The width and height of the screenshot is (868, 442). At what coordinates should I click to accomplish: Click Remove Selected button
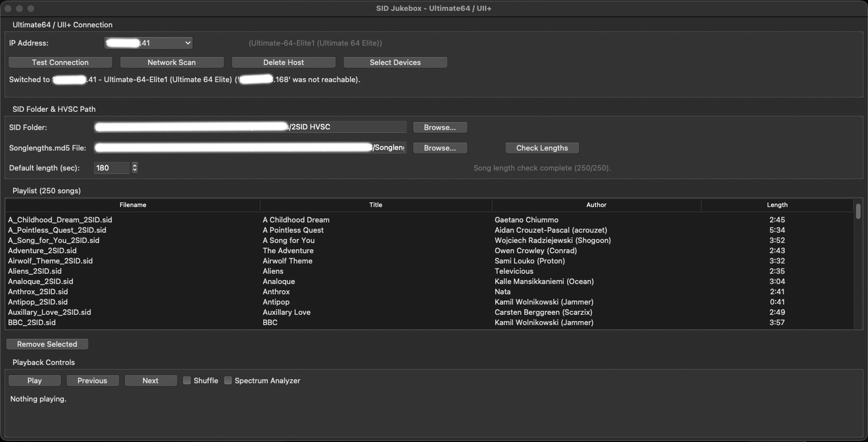coord(47,344)
